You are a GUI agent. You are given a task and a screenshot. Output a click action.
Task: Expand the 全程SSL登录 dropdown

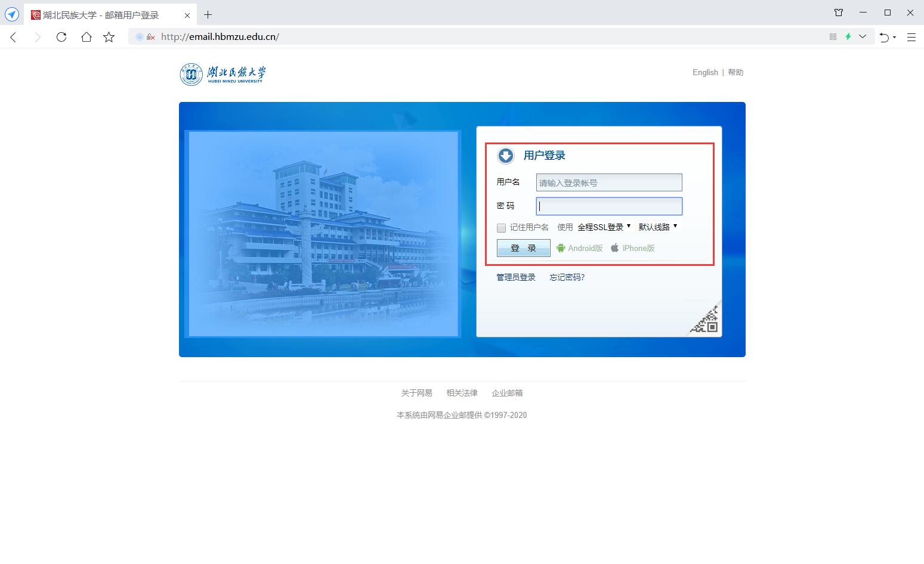604,227
